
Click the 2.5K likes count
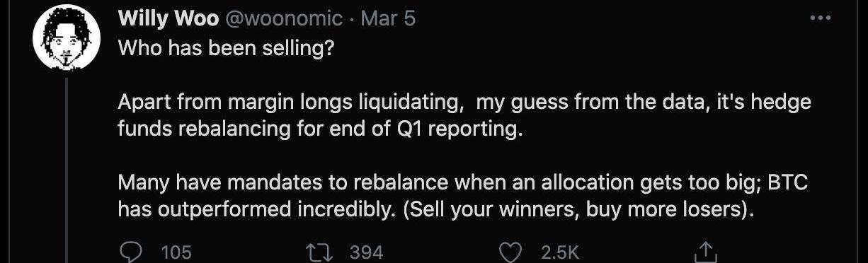[x=559, y=252]
